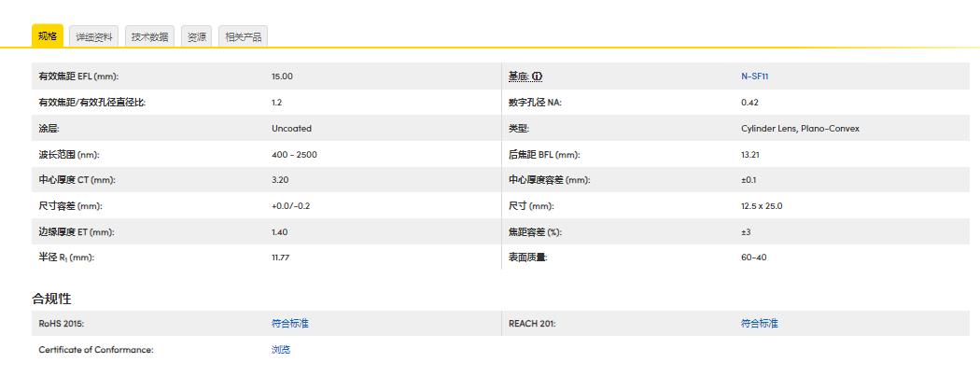Open the Certificate of Conformance 浏览 link

point(280,350)
